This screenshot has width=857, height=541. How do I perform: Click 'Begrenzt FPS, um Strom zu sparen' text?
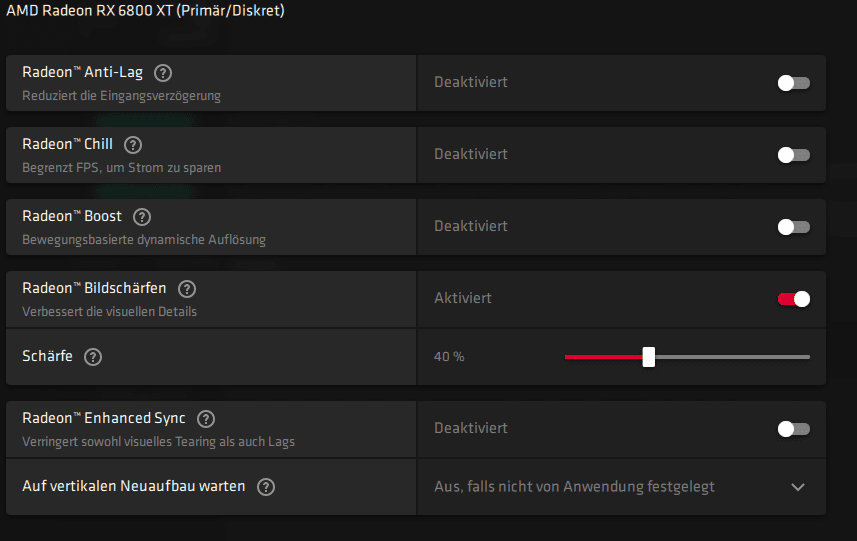click(121, 168)
